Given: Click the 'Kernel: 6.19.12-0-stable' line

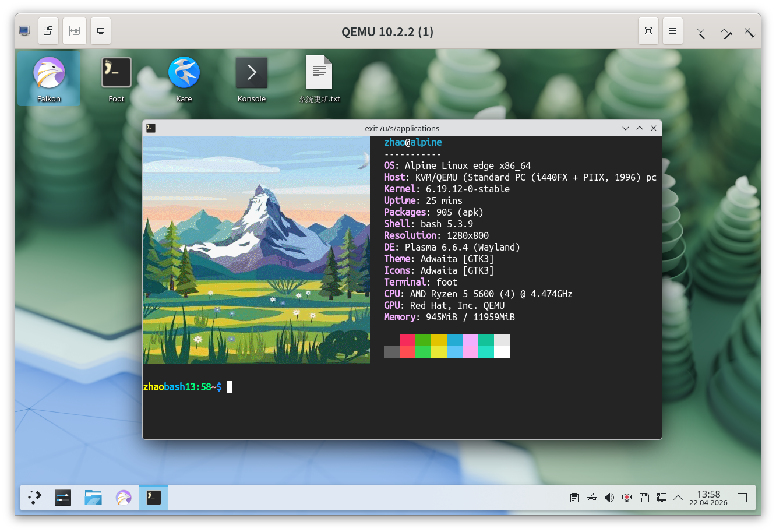Looking at the screenshot, I should pyautogui.click(x=447, y=189).
